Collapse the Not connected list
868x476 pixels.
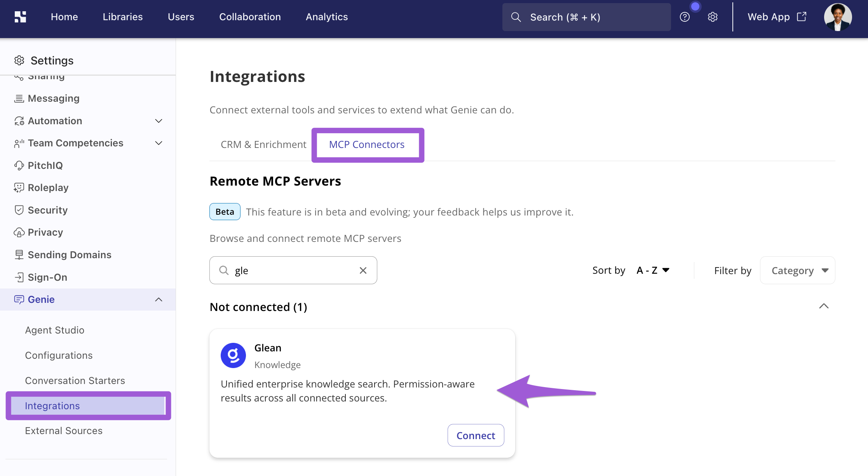(824, 306)
